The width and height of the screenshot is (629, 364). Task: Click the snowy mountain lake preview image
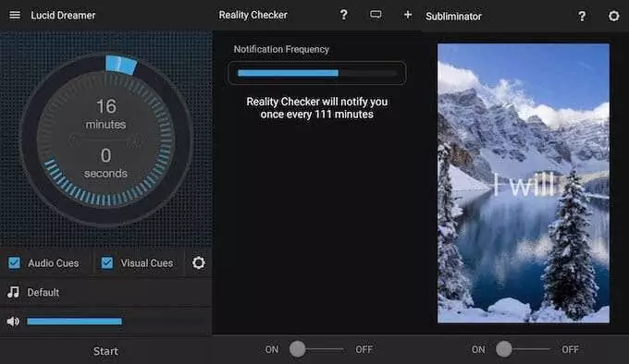click(x=524, y=184)
